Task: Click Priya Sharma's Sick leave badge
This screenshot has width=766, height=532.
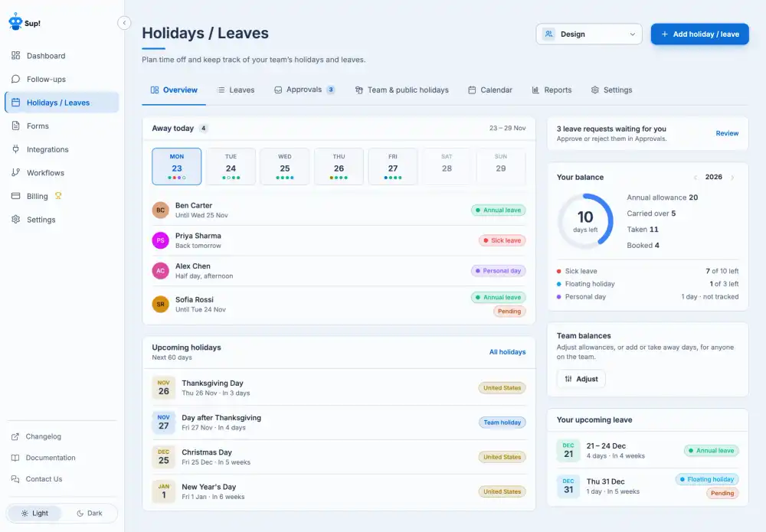Action: point(502,240)
